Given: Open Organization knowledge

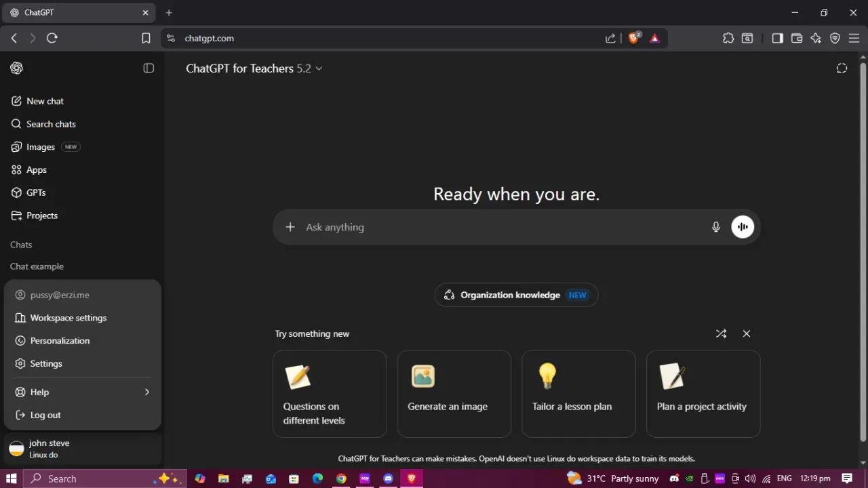Looking at the screenshot, I should coord(516,295).
